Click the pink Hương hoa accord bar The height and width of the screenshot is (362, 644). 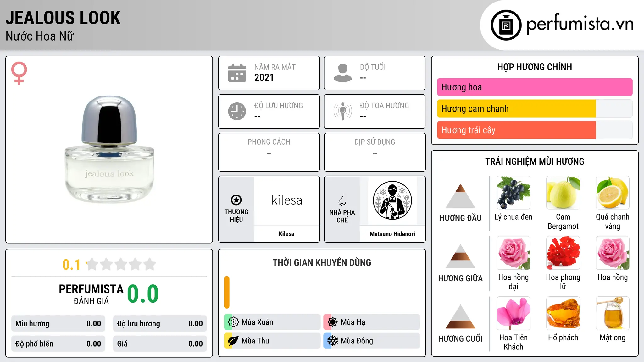(x=535, y=87)
